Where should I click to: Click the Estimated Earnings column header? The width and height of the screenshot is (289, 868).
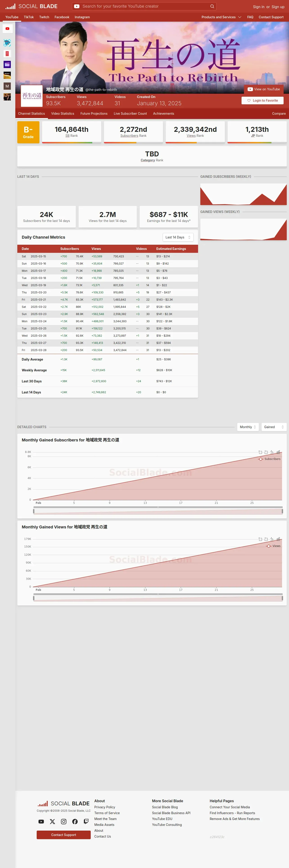171,249
